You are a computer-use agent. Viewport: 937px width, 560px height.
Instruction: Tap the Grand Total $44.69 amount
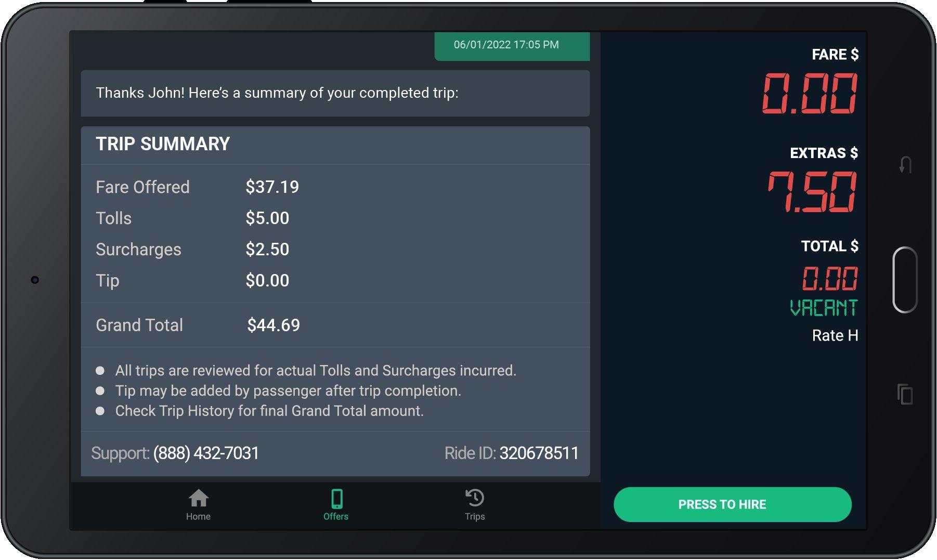[274, 325]
